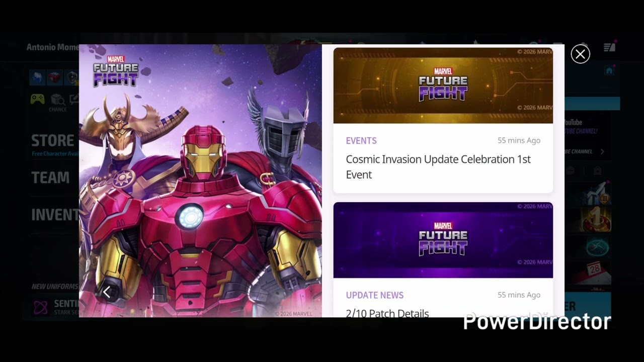Tap the gold Future Fight event banner
This screenshot has height=362, width=644.
[x=443, y=85]
